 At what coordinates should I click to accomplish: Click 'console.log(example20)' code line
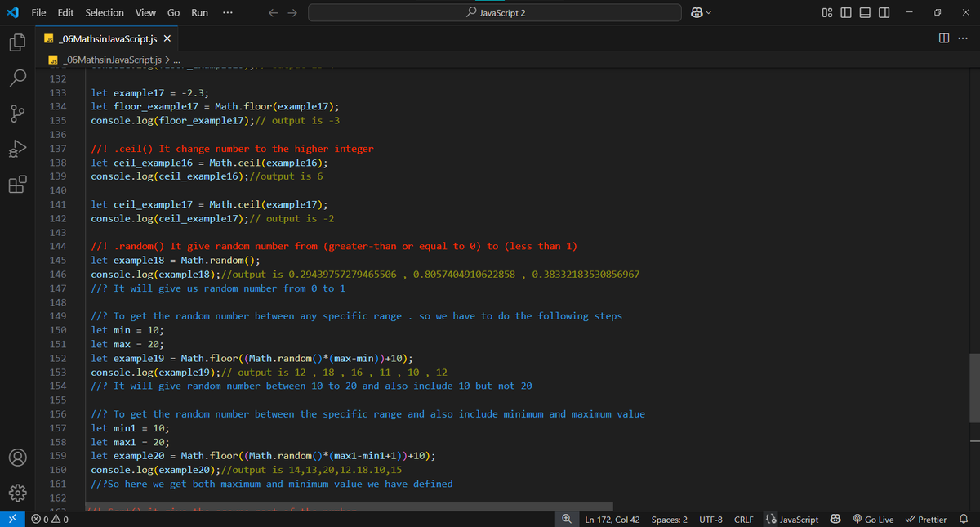tap(246, 470)
